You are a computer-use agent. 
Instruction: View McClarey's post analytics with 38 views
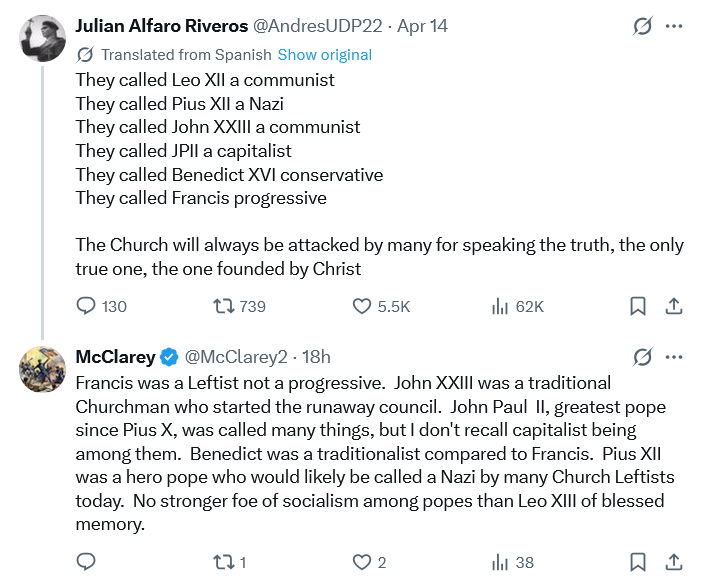(501, 562)
